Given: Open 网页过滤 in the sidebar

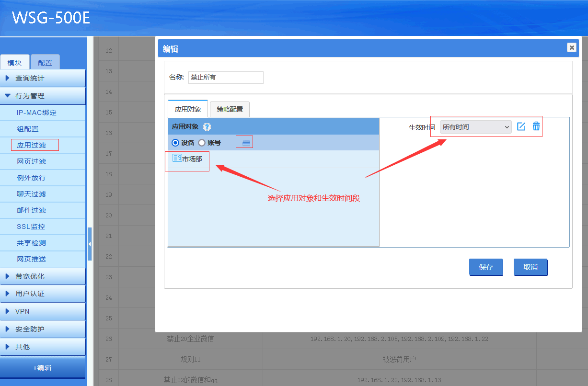Looking at the screenshot, I should click(32, 161).
